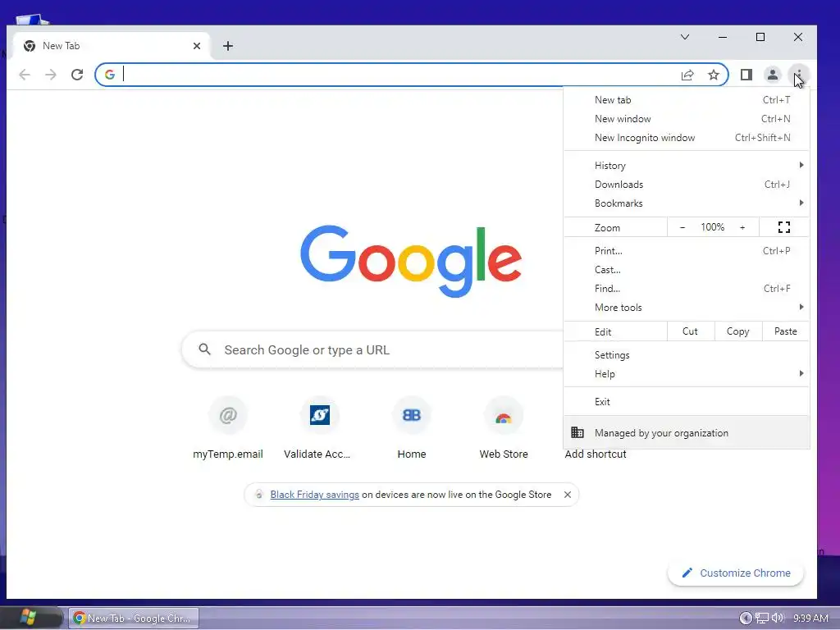This screenshot has width=840, height=630.
Task: Click Cut in the Edit row
Action: pyautogui.click(x=691, y=331)
